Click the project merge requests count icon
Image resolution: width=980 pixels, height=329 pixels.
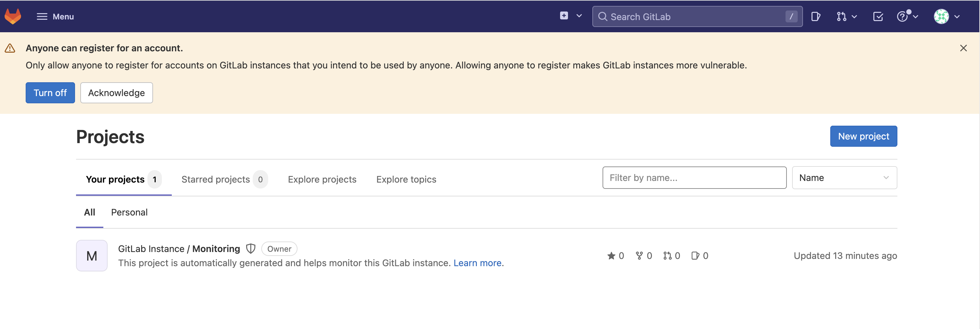[667, 256]
